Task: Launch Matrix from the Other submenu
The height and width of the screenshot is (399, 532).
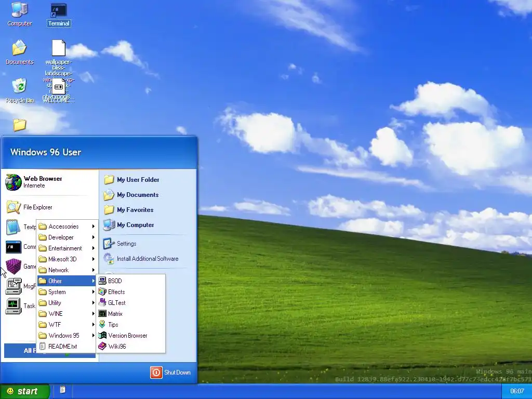Action: pos(131,313)
